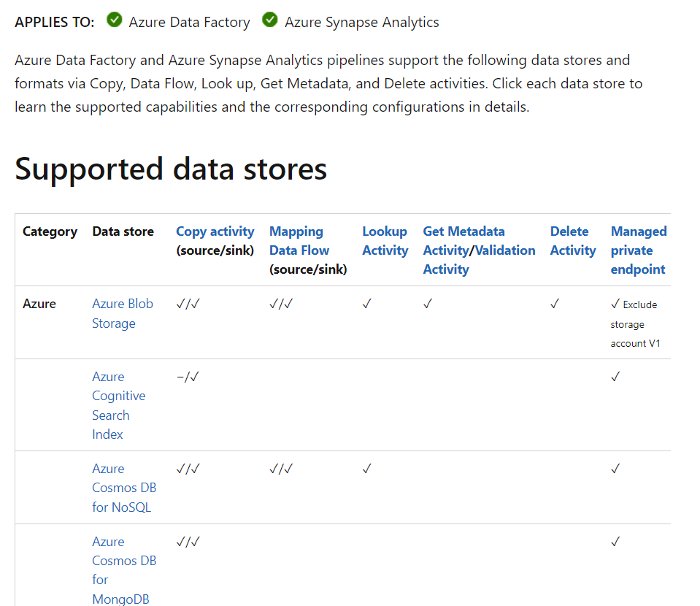Click Managed private endpoint checkmark for Cosmos DB for MongoDB
Screen dimensions: 700x606
pos(615,542)
